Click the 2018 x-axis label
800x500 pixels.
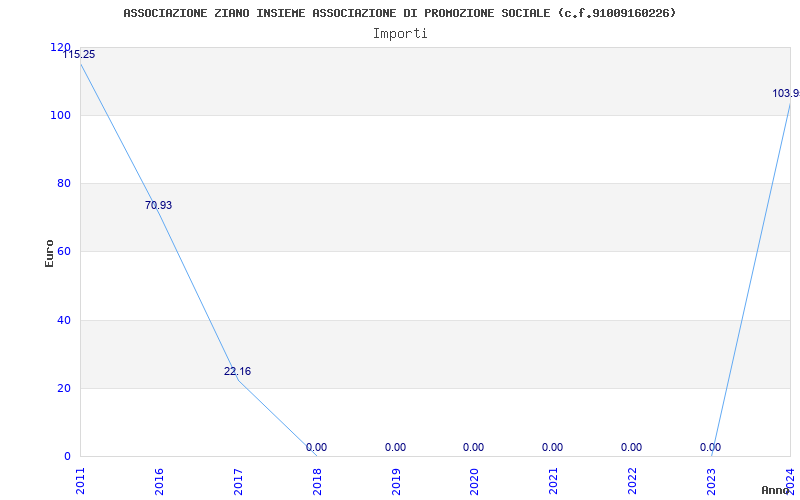[x=317, y=481]
